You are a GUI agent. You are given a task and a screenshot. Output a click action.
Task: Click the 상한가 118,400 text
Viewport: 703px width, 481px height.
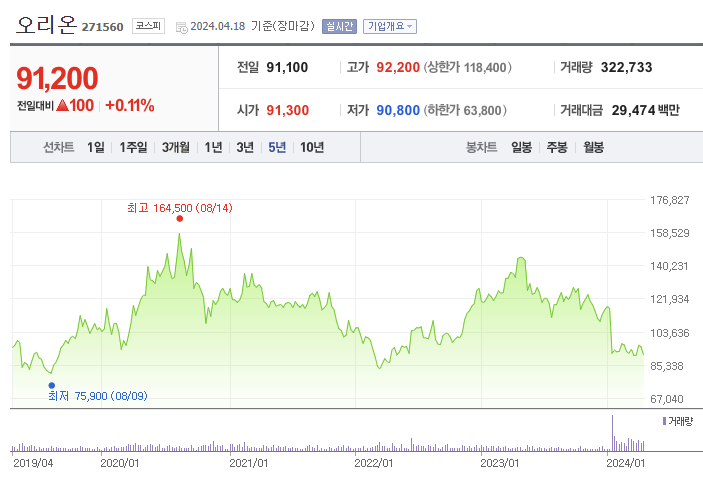(x=468, y=67)
